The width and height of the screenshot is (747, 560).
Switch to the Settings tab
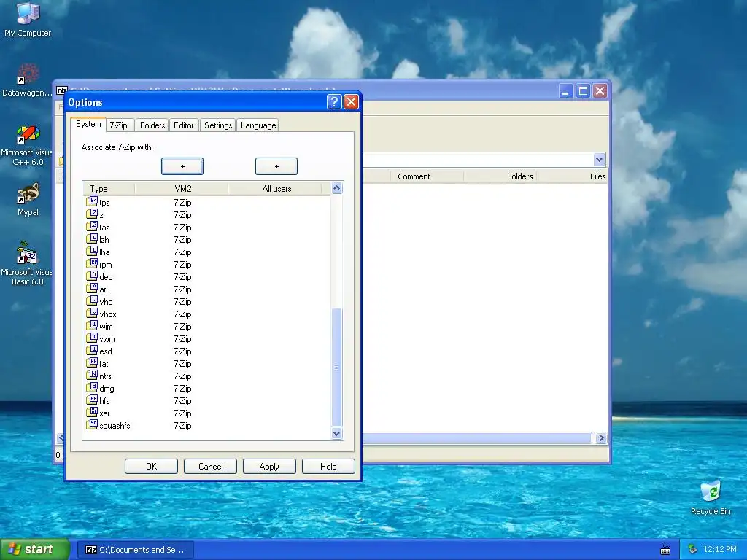(218, 125)
